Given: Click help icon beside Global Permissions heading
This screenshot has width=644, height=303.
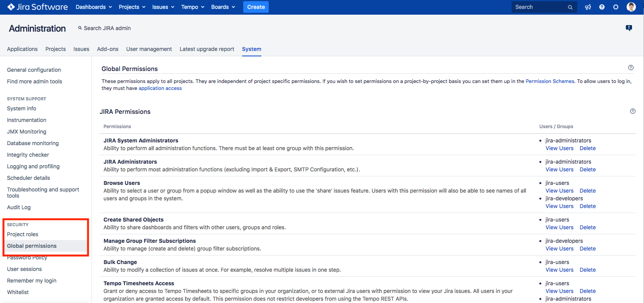Looking at the screenshot, I should 631,68.
